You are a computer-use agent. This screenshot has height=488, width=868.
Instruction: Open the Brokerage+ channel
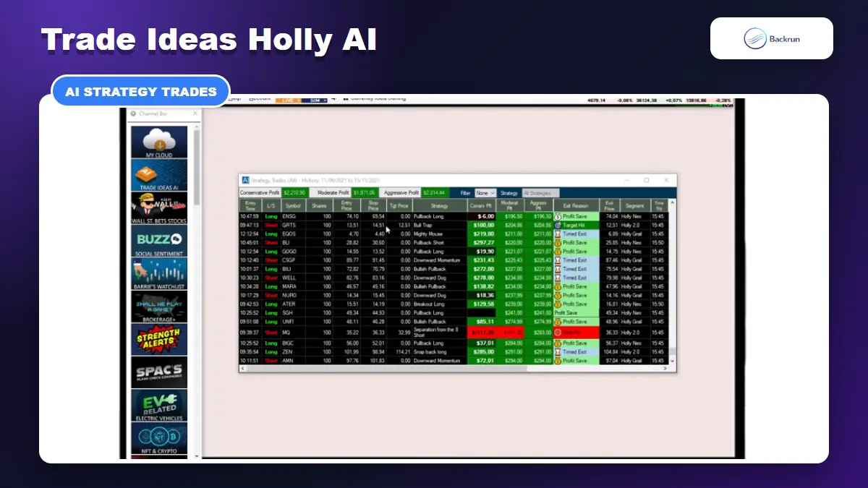click(159, 307)
